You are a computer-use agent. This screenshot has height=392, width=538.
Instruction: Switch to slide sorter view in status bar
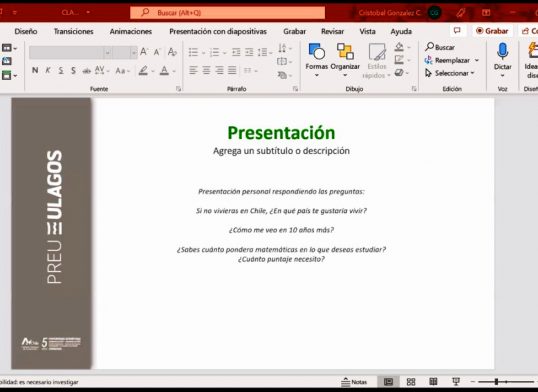coord(411,382)
